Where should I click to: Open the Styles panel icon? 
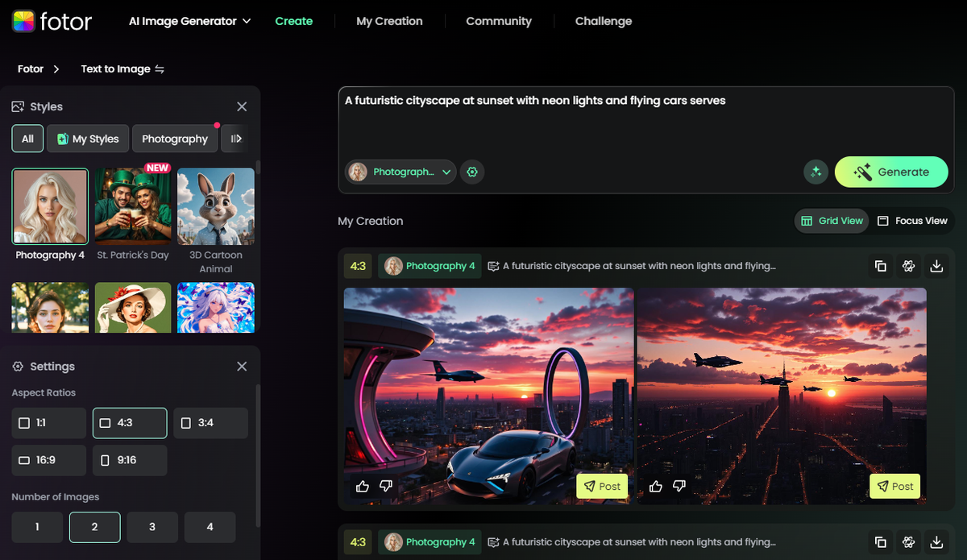click(x=17, y=106)
